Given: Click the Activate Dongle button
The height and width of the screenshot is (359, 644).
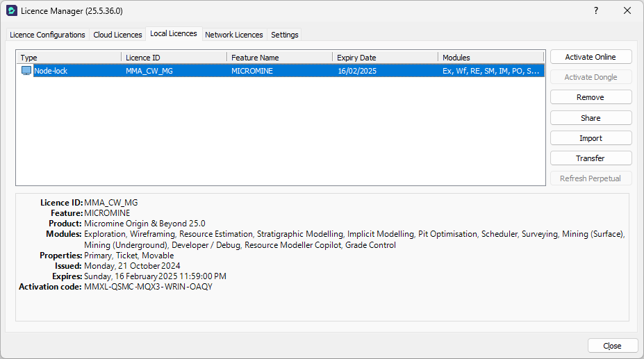Looking at the screenshot, I should pyautogui.click(x=591, y=77).
